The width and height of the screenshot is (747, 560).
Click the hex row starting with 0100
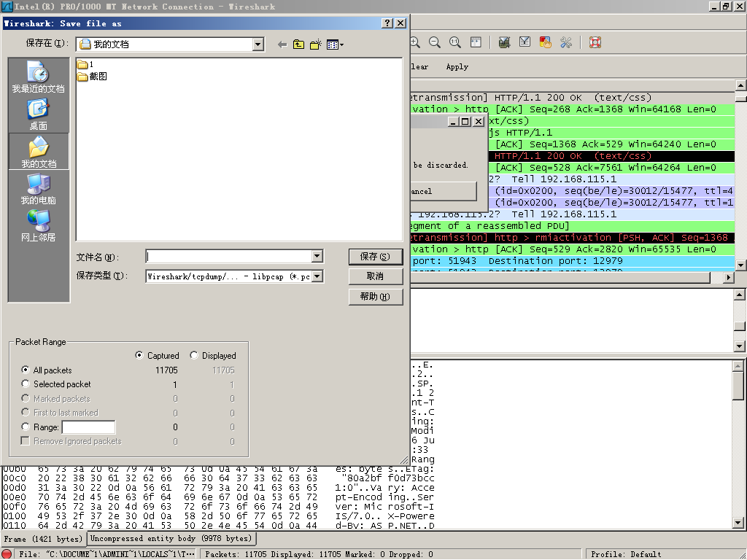(218, 516)
